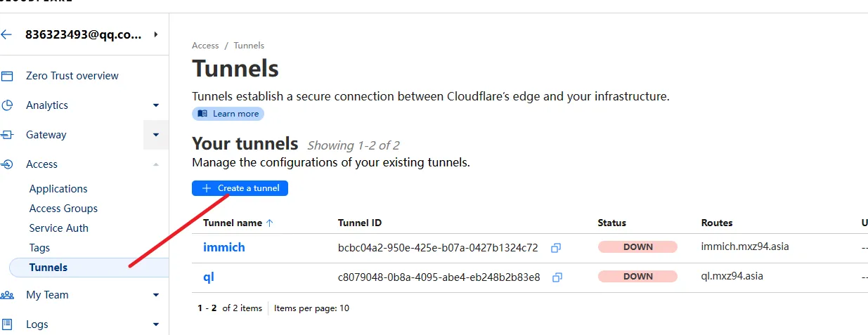Click the back arrow beside the account email
This screenshot has height=335, width=868.
coord(7,34)
